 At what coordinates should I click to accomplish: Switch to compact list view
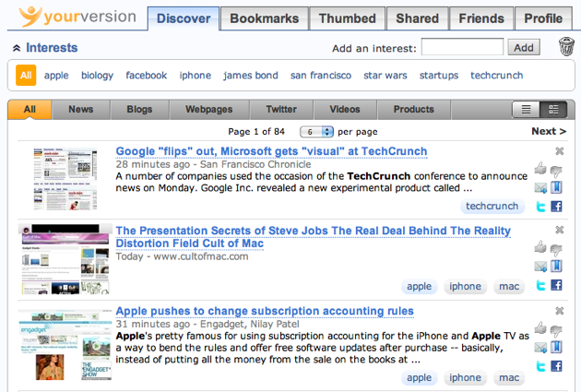coord(527,110)
